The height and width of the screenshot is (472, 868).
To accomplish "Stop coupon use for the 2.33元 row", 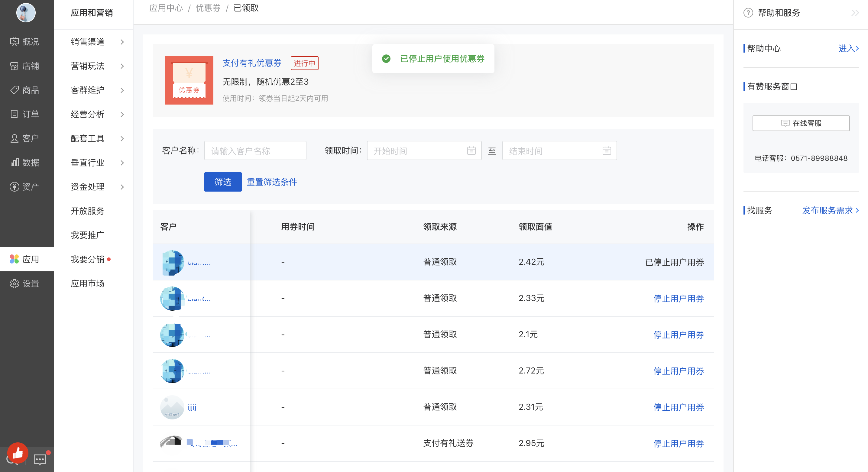I will [678, 299].
